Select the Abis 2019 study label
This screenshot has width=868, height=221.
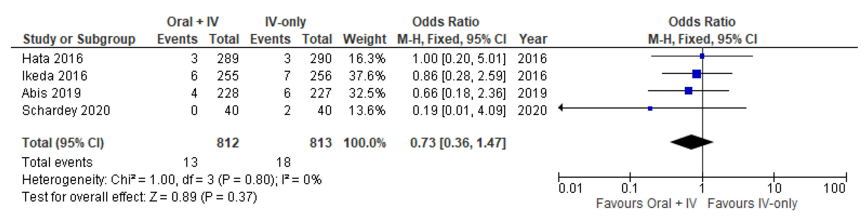[51, 93]
